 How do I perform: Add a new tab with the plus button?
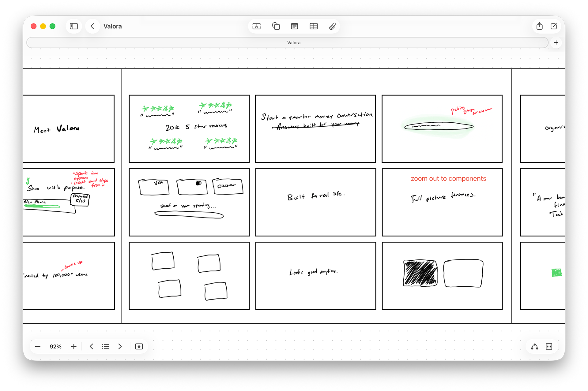click(556, 43)
